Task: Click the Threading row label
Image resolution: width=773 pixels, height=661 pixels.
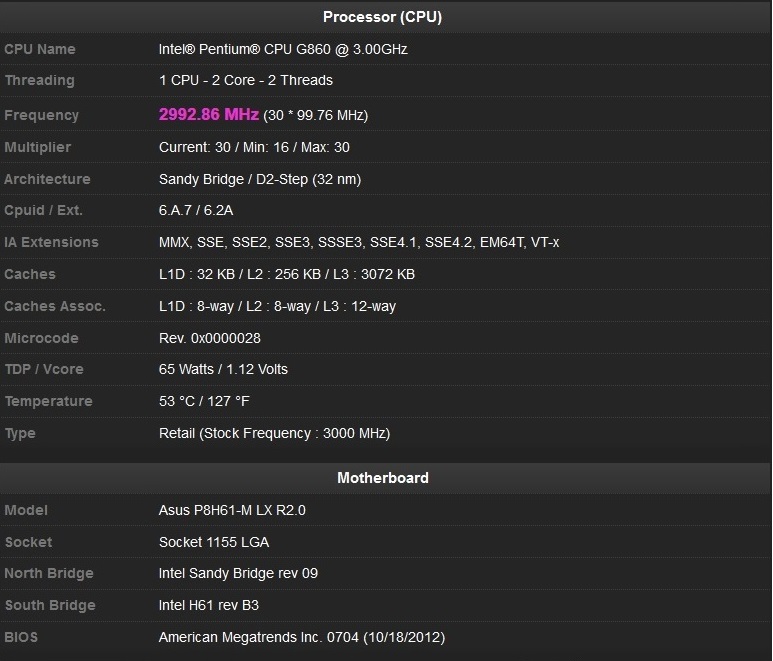Action: tap(39, 80)
